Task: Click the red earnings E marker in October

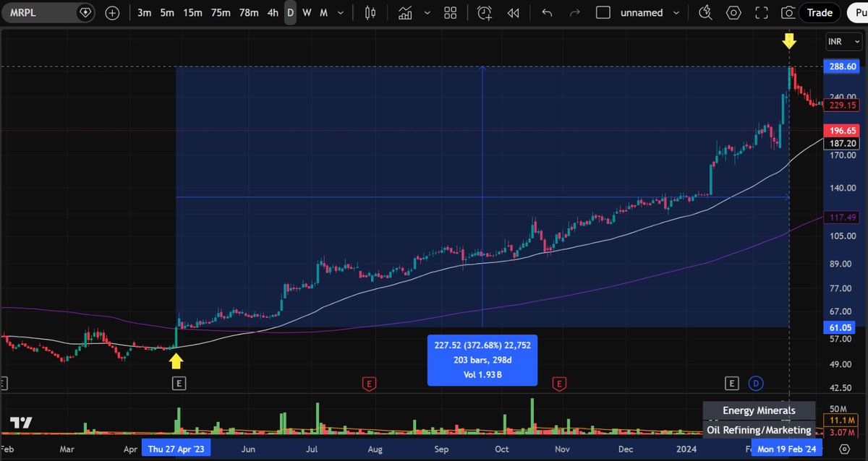Action: pyautogui.click(x=558, y=382)
